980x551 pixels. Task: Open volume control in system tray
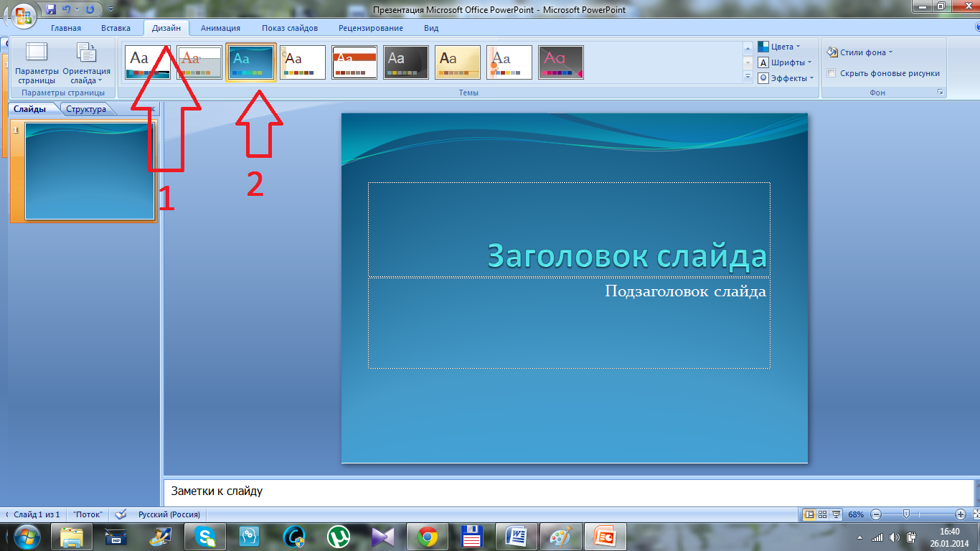[894, 537]
